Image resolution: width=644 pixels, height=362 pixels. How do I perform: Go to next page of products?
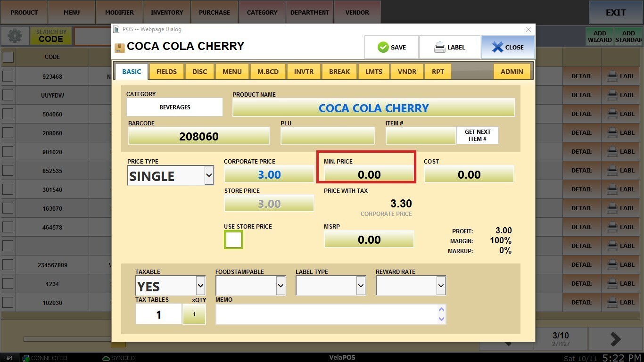point(616,338)
